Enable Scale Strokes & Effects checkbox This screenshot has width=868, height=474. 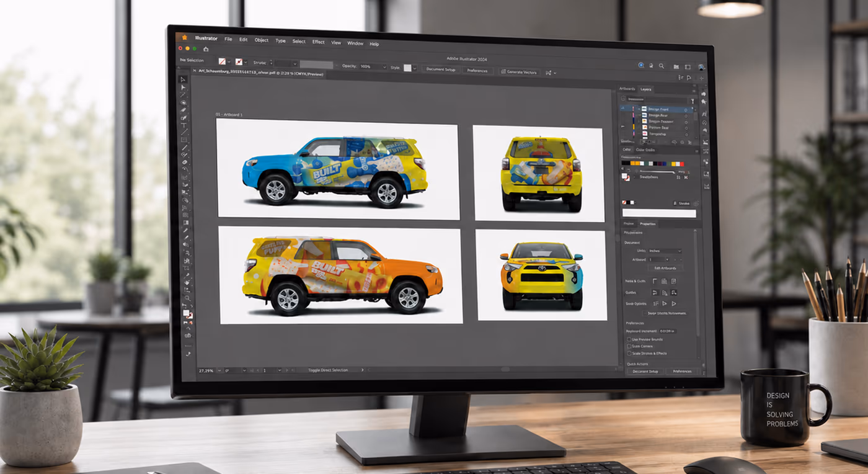[x=629, y=353]
